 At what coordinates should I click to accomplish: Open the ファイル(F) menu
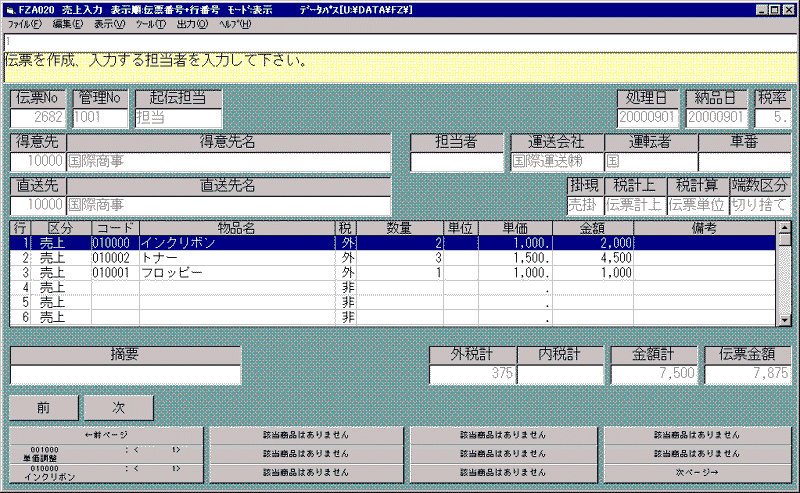[24, 23]
